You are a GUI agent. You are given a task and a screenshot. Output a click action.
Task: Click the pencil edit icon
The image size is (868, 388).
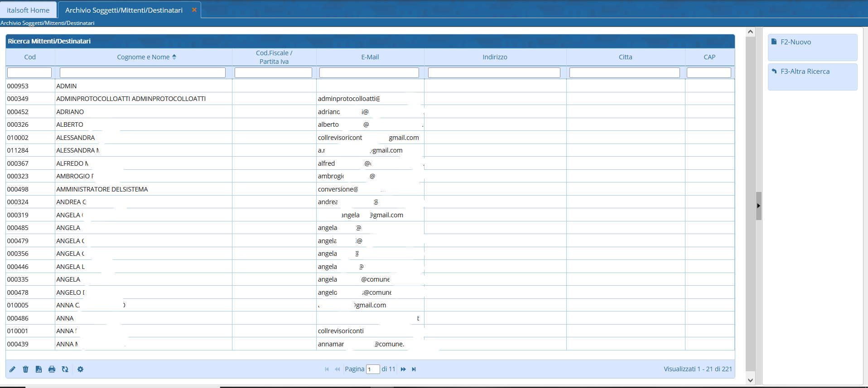tap(13, 369)
